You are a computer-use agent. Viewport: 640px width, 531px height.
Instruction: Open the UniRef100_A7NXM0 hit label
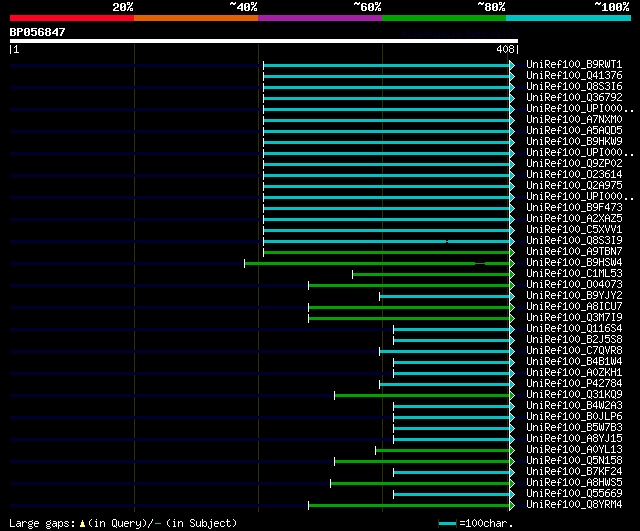(x=574, y=120)
